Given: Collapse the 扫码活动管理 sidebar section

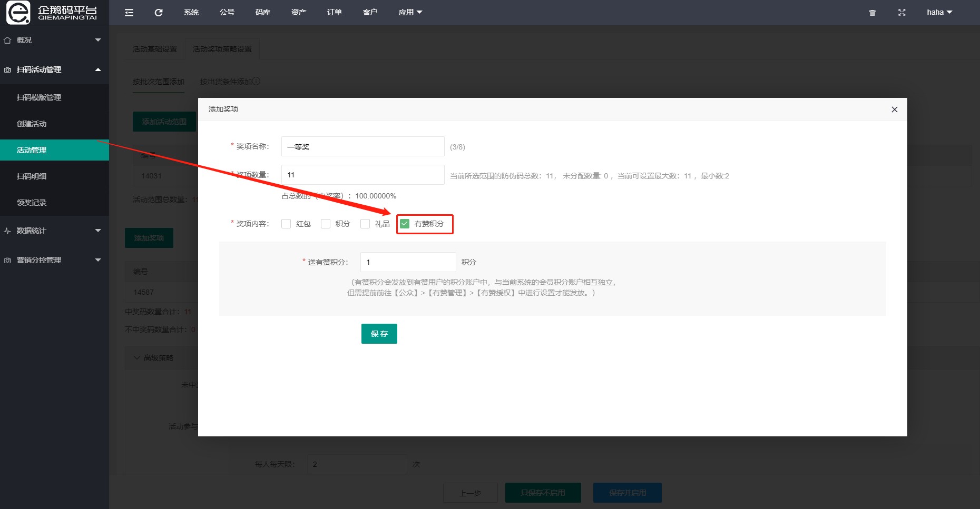Looking at the screenshot, I should point(98,69).
